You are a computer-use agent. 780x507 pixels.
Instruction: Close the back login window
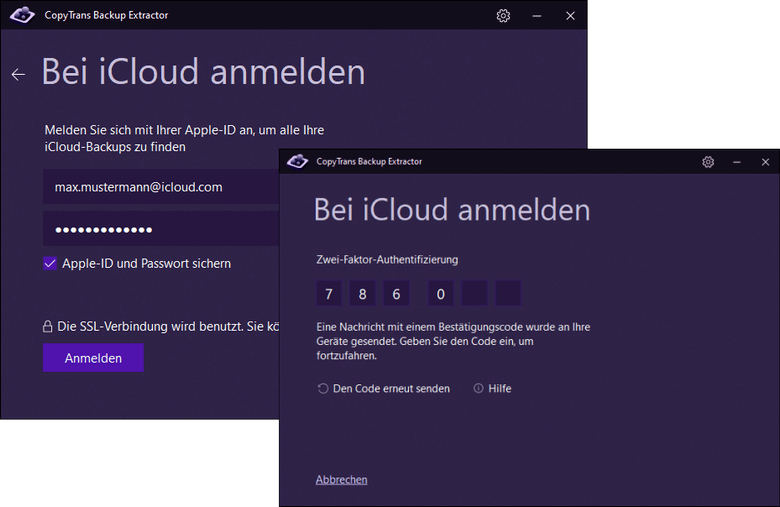click(571, 16)
